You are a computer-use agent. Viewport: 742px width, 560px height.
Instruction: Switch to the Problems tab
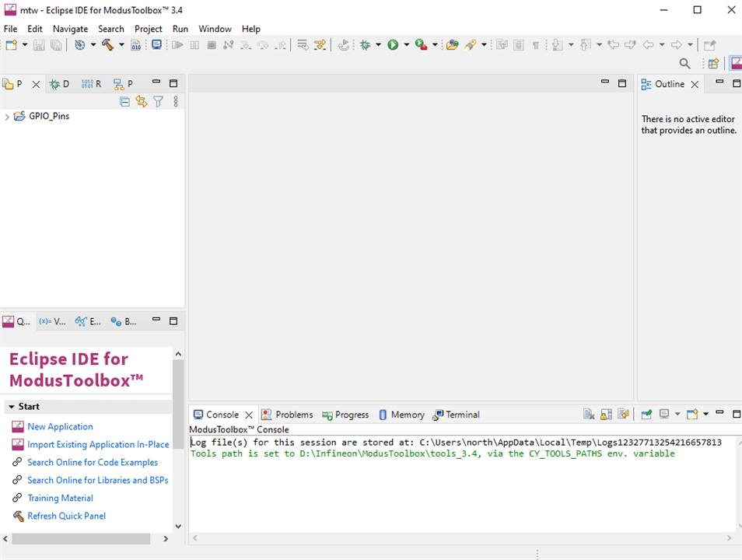click(x=287, y=415)
